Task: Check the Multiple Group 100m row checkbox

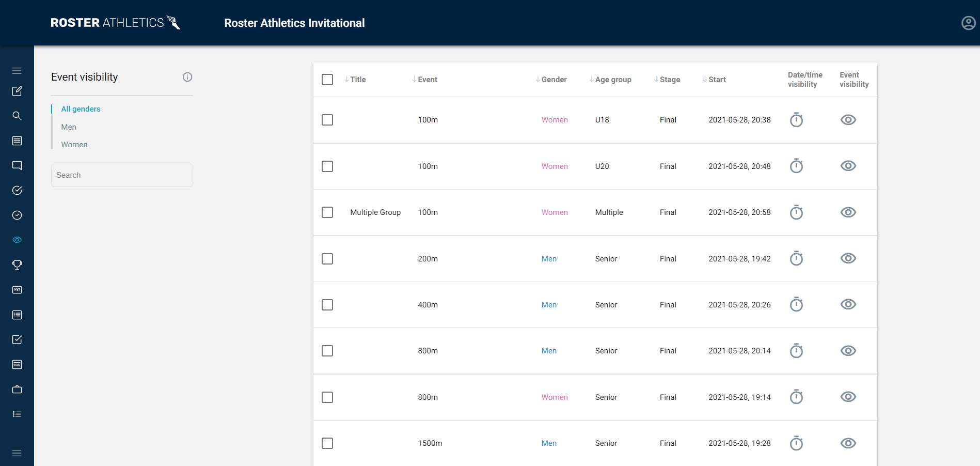Action: point(327,212)
